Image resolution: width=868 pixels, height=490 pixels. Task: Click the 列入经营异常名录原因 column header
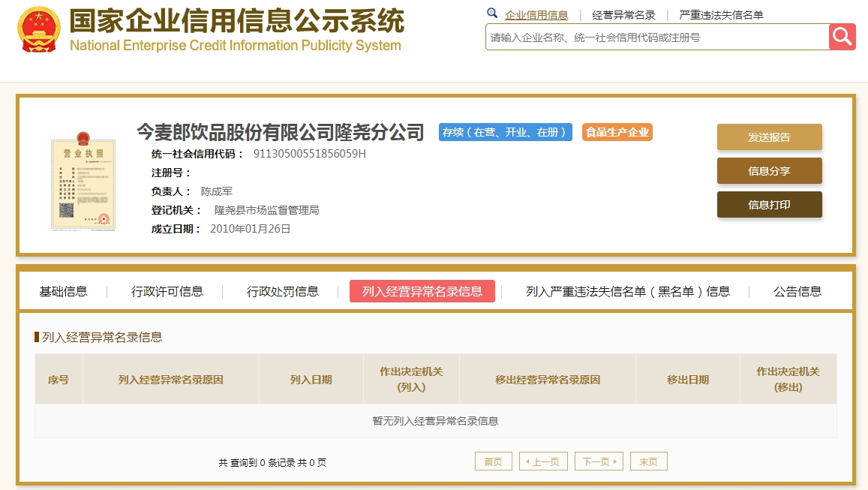pos(170,380)
